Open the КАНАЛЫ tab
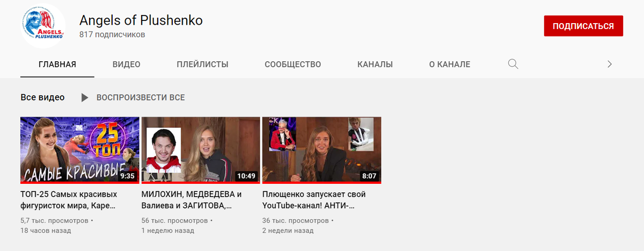The image size is (644, 251). [375, 64]
